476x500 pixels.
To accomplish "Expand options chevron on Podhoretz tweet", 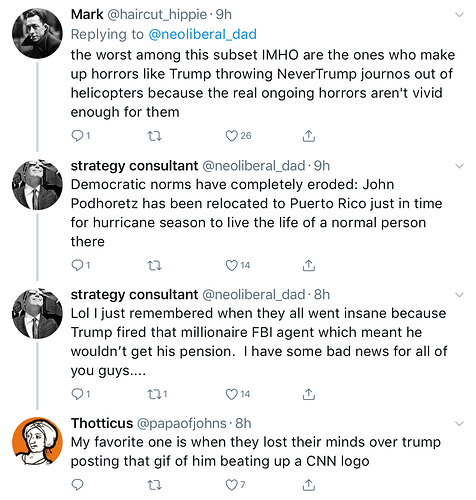I will click(x=460, y=166).
